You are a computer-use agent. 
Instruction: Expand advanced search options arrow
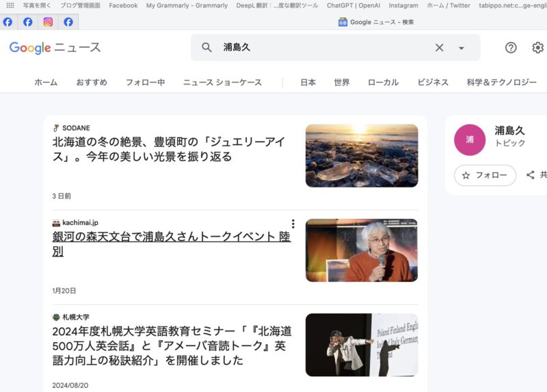pos(461,48)
